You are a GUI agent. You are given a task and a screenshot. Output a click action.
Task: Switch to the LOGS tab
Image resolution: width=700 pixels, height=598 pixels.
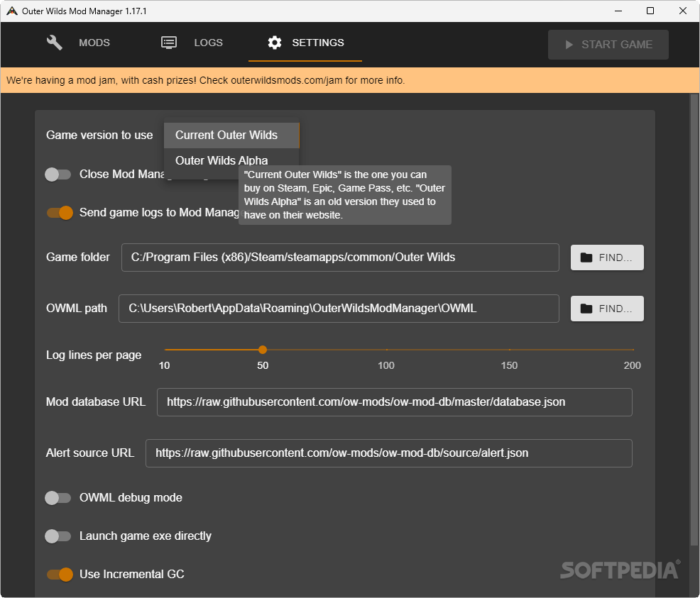pos(192,43)
